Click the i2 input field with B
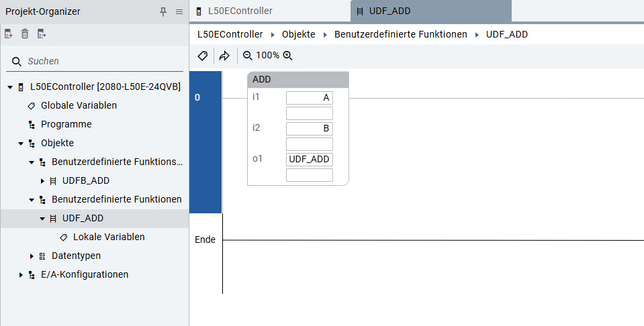 point(310,129)
